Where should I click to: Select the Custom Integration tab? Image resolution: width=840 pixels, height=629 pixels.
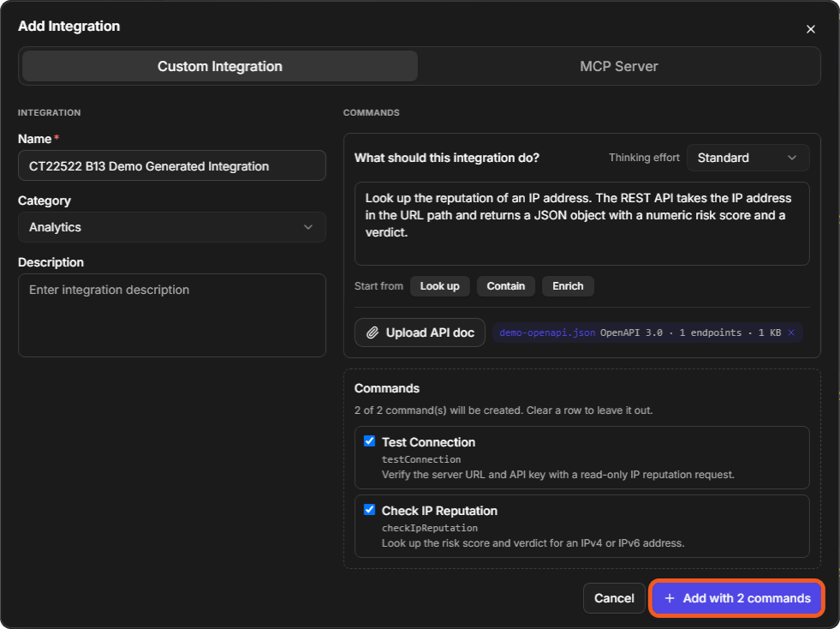220,66
